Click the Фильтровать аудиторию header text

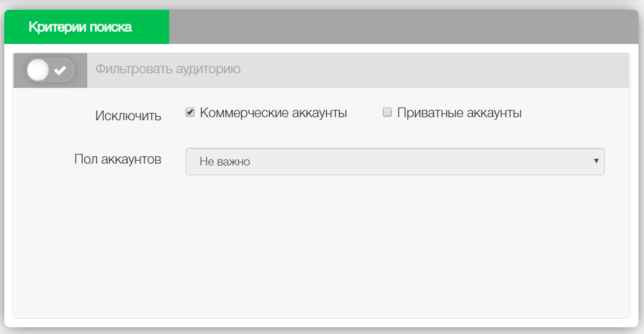(168, 69)
